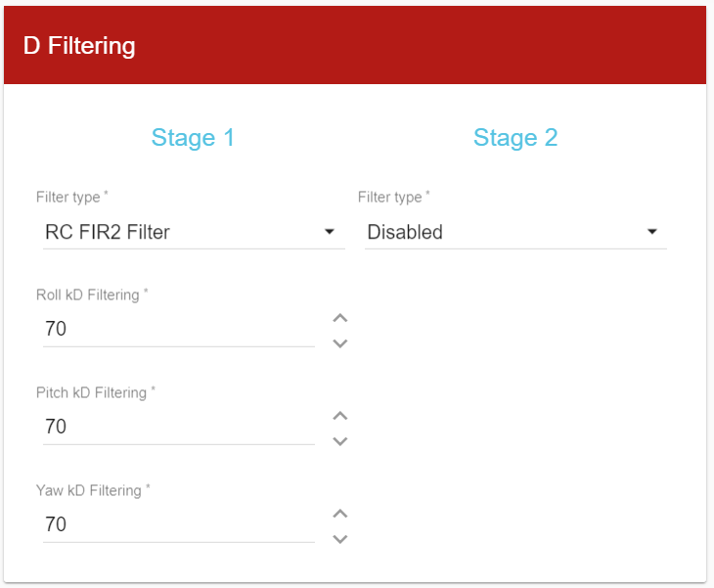
Task: Click the Stage 2 filter type caret icon
Action: tap(652, 232)
